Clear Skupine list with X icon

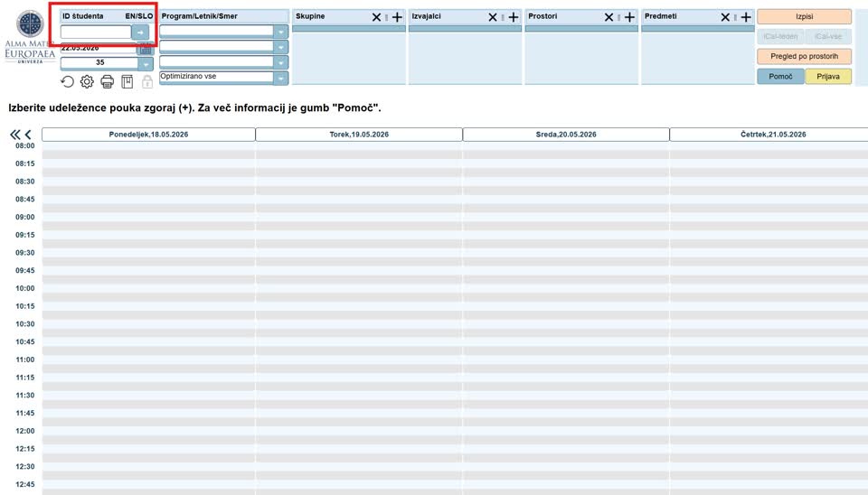tap(376, 17)
